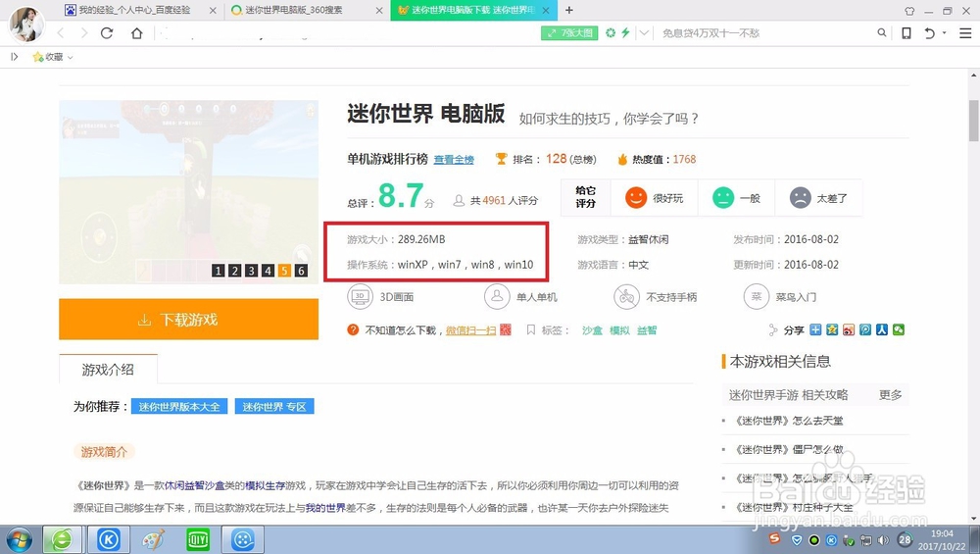Viewport: 980px width, 554px height.
Task: Open the 收藏 favorites dropdown
Action: pyautogui.click(x=53, y=57)
